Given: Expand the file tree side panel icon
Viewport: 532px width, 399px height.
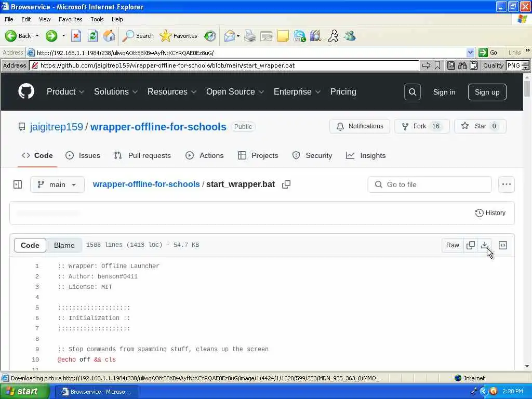Looking at the screenshot, I should (18, 184).
